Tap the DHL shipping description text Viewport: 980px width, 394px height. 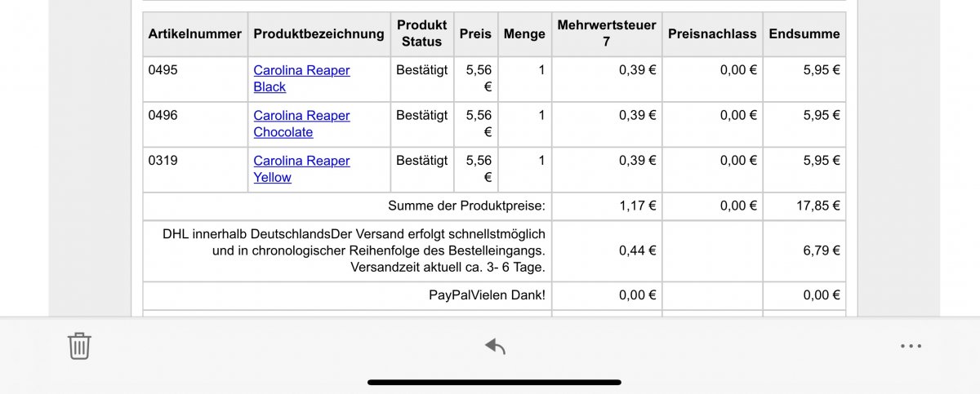pyautogui.click(x=354, y=250)
